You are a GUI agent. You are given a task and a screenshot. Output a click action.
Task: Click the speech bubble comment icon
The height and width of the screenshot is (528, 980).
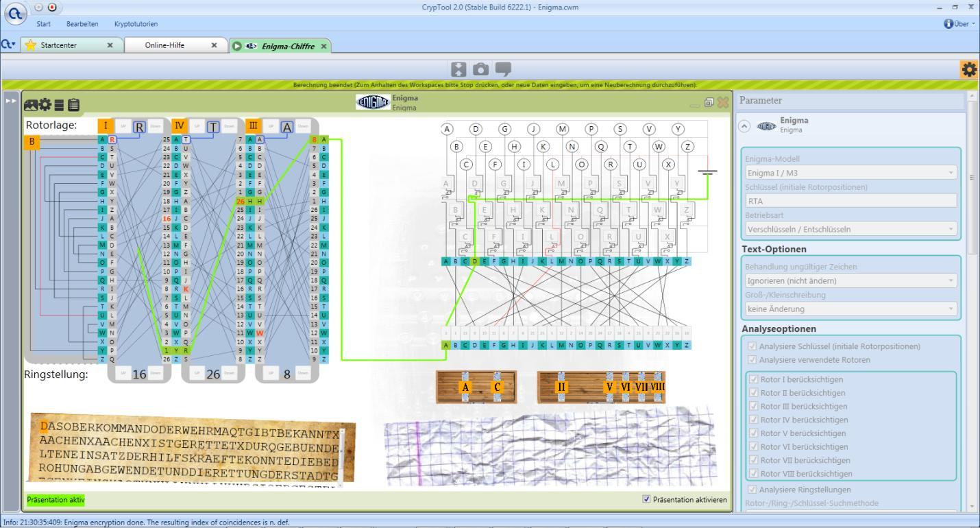503,69
